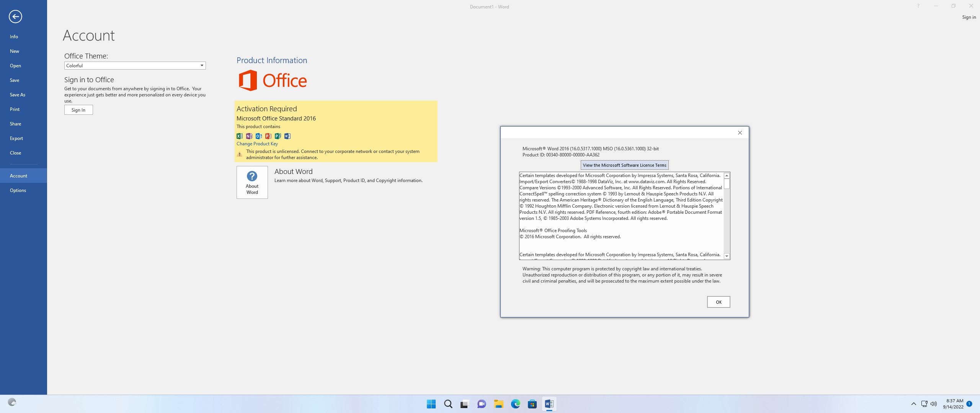
Task: Click the Sign in link at top right
Action: [x=969, y=17]
